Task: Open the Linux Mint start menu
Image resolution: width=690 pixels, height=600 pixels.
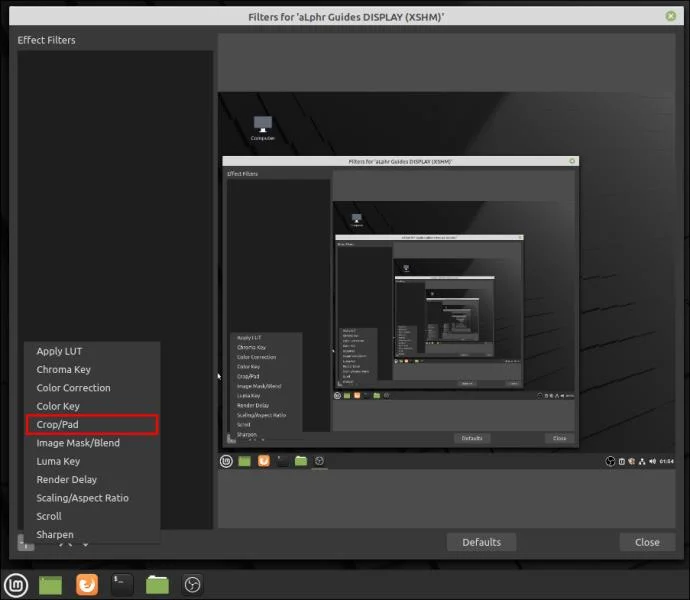Action: coord(16,585)
